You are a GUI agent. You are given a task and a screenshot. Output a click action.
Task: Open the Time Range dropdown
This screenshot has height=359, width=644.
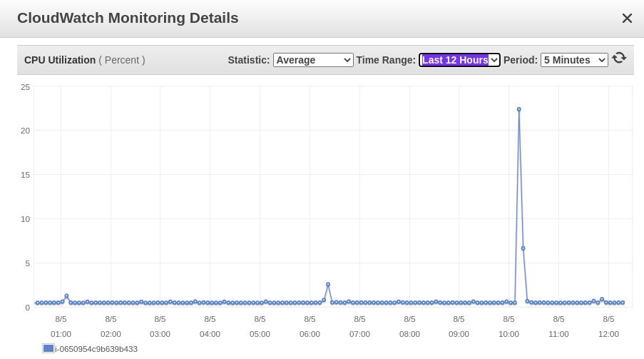459,60
